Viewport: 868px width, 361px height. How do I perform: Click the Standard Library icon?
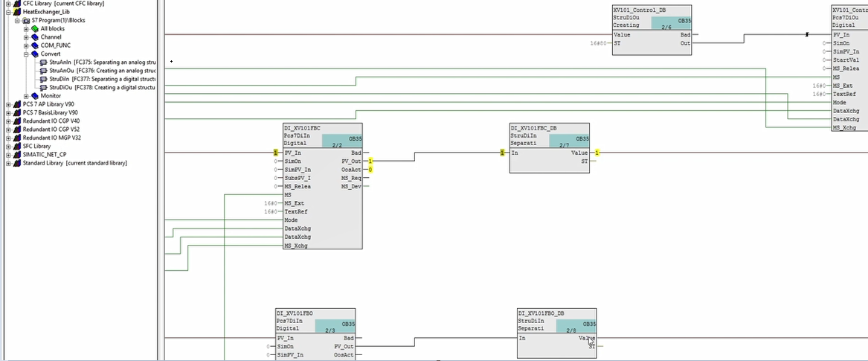pyautogui.click(x=17, y=163)
